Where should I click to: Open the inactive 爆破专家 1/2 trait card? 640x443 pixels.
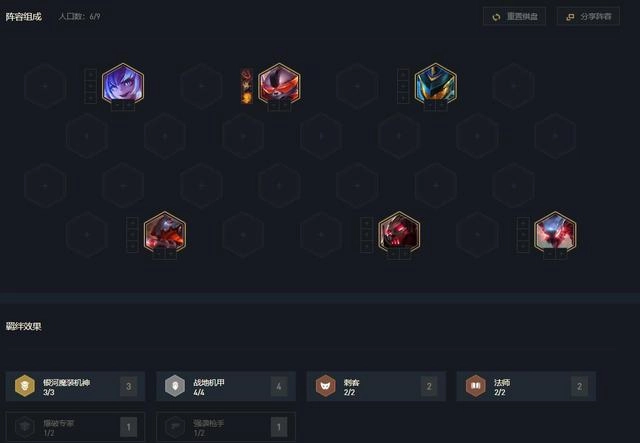[76, 427]
